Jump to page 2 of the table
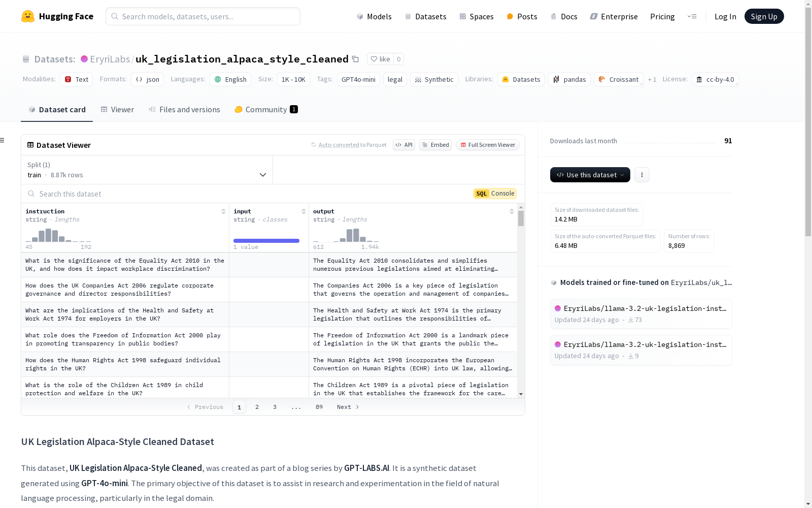812x508 pixels. pos(257,407)
